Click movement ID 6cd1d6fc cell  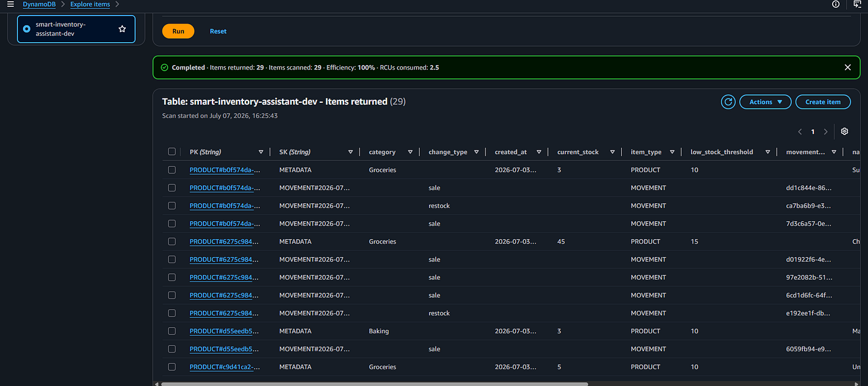(x=809, y=296)
